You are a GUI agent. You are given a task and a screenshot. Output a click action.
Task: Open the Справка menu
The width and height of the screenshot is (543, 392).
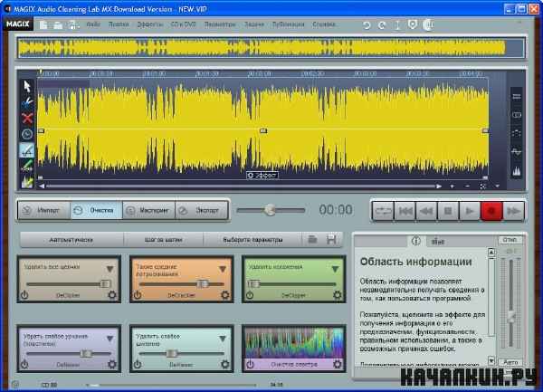pos(324,24)
